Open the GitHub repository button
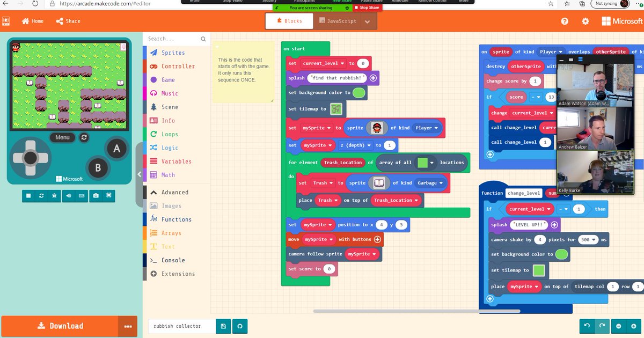 pos(240,326)
